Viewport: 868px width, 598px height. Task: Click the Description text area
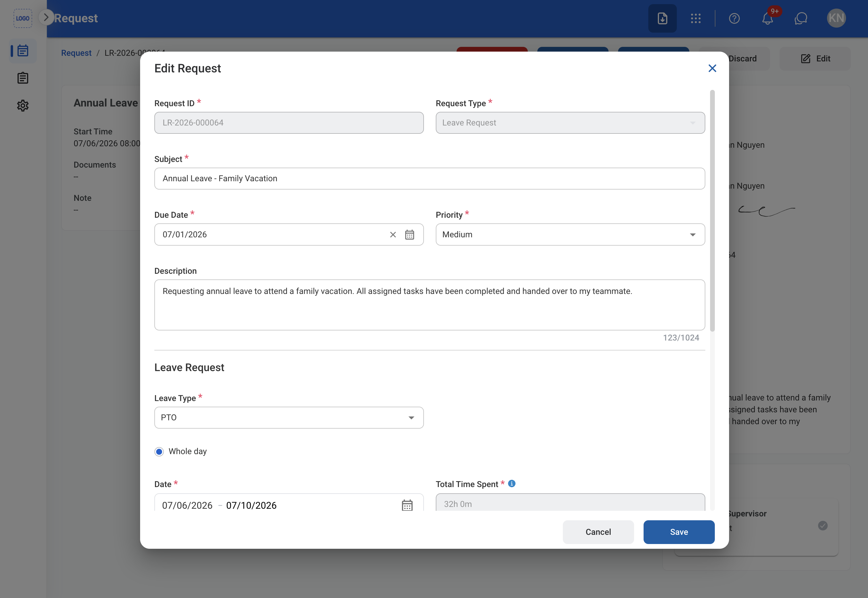click(429, 305)
